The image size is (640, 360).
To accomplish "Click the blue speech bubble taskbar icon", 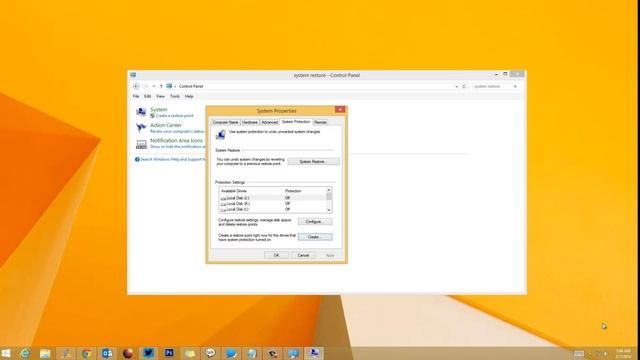I will (x=231, y=353).
